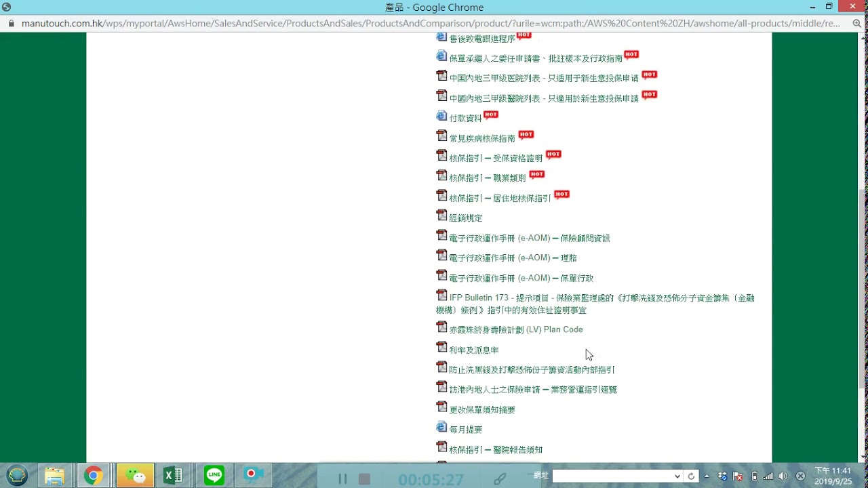Click the speaker volume tray icon
Screen dimensions: 868x488
pyautogui.click(x=783, y=476)
